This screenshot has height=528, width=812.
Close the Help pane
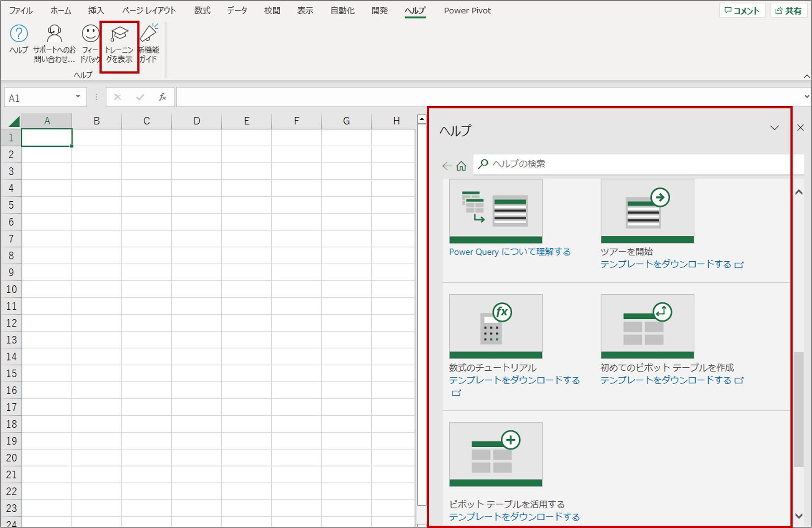(x=800, y=128)
